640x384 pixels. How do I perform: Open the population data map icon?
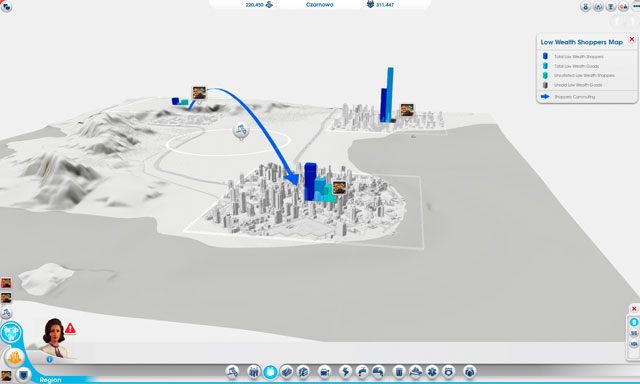[253, 372]
